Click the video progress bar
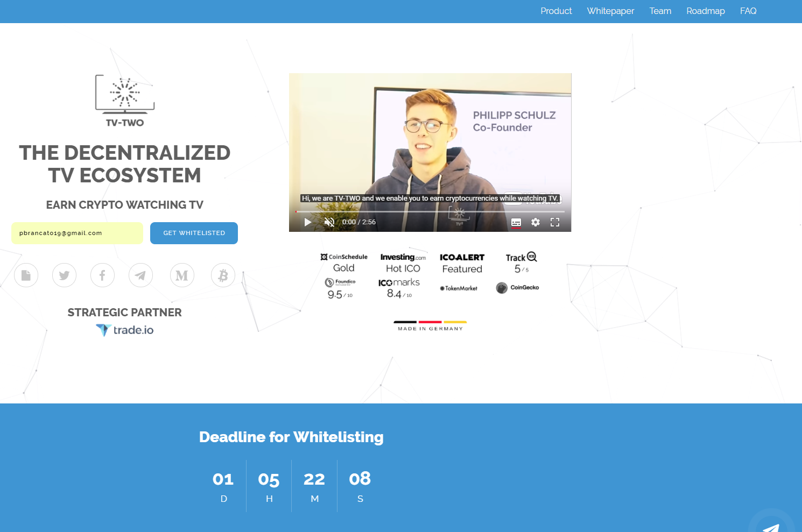This screenshot has height=532, width=802. (x=430, y=212)
